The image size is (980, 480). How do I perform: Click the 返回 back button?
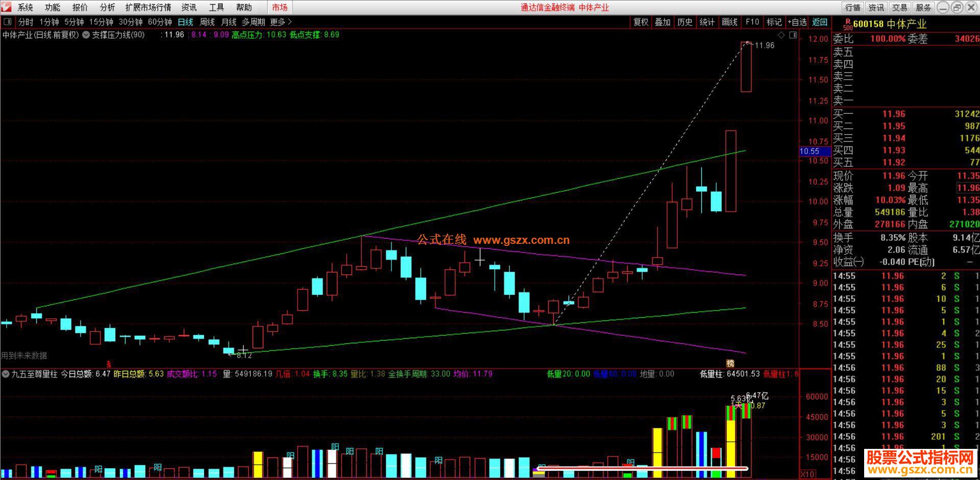pyautogui.click(x=820, y=22)
